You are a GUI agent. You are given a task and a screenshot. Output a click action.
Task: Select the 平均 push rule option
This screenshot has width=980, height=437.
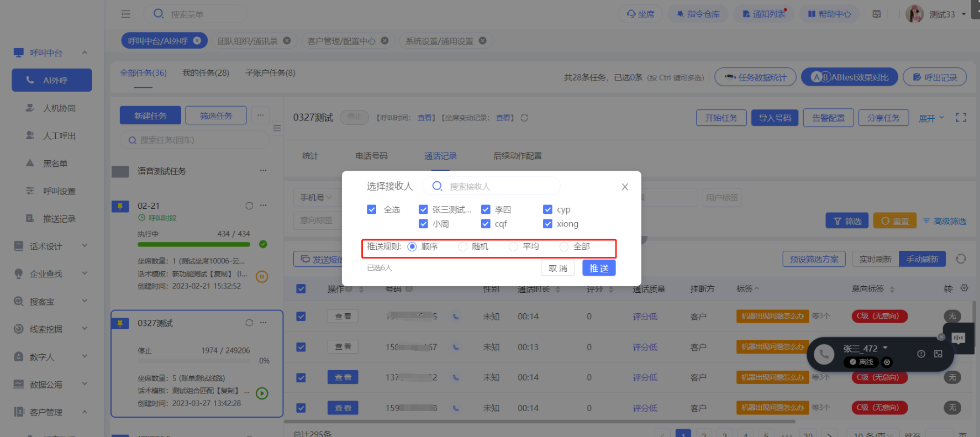514,247
